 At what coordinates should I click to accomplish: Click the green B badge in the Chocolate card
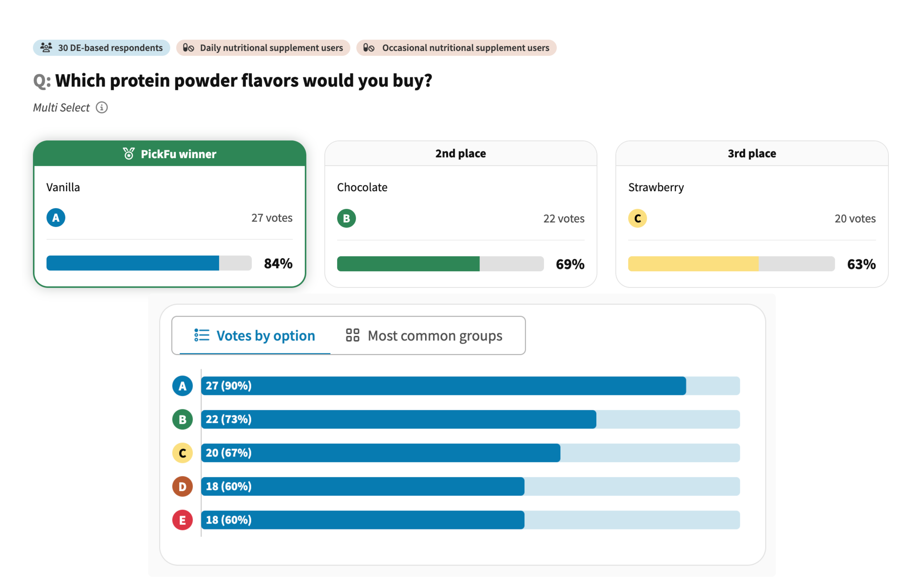pyautogui.click(x=346, y=218)
